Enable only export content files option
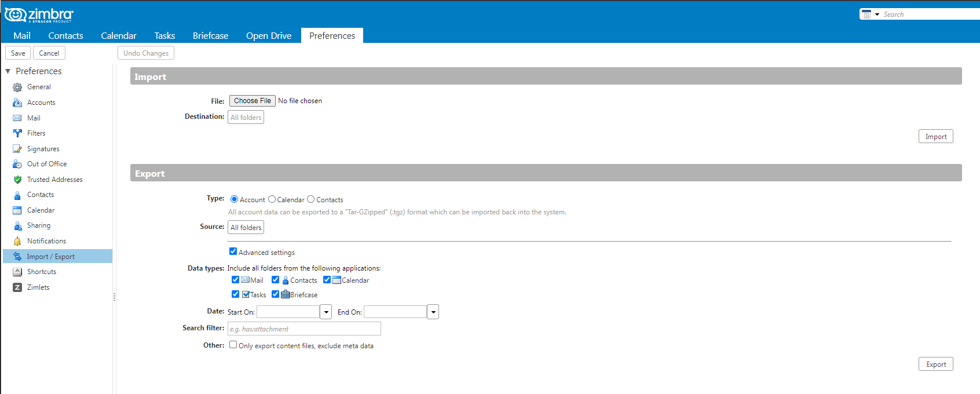The width and height of the screenshot is (980, 394). coord(233,345)
